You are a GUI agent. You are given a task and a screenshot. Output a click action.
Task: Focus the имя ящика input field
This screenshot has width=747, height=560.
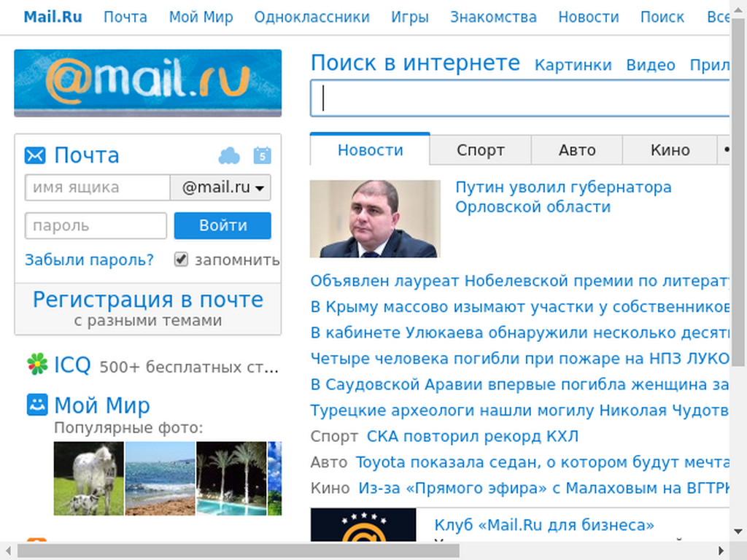pyautogui.click(x=97, y=187)
